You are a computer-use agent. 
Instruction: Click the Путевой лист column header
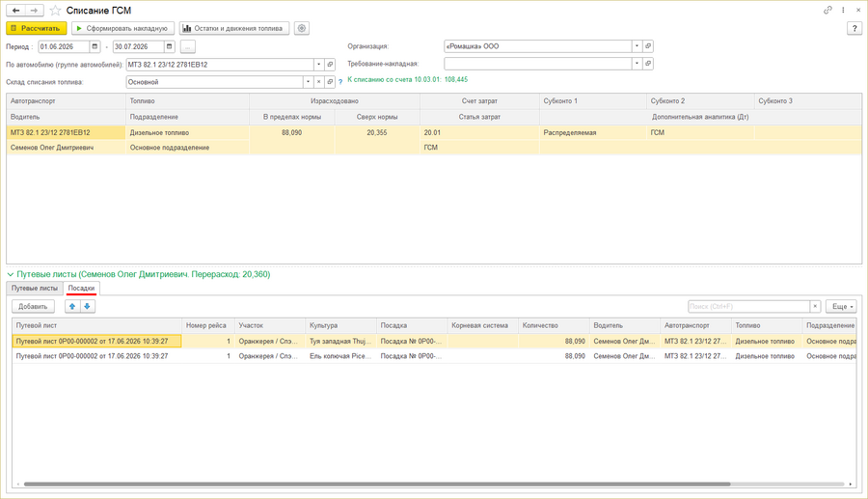click(x=96, y=325)
